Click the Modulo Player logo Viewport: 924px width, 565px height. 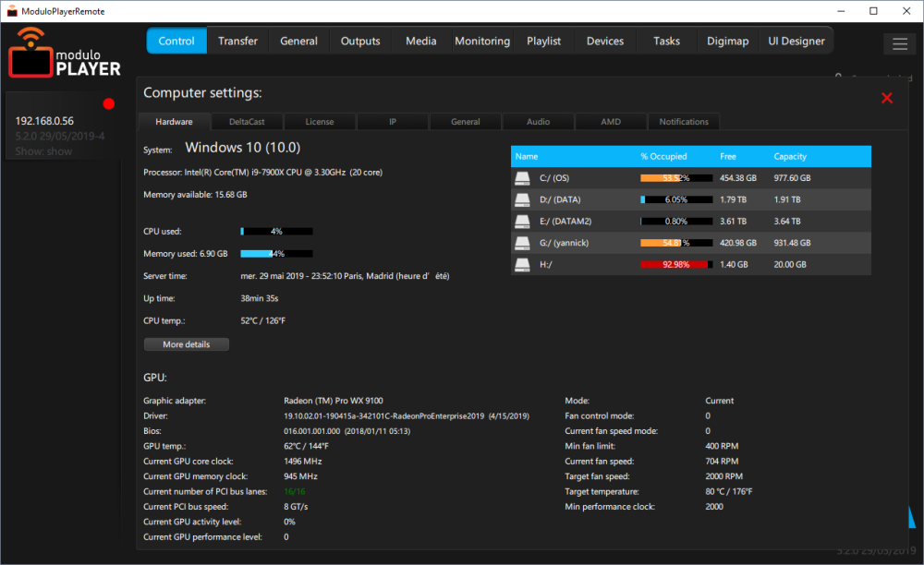coord(65,53)
